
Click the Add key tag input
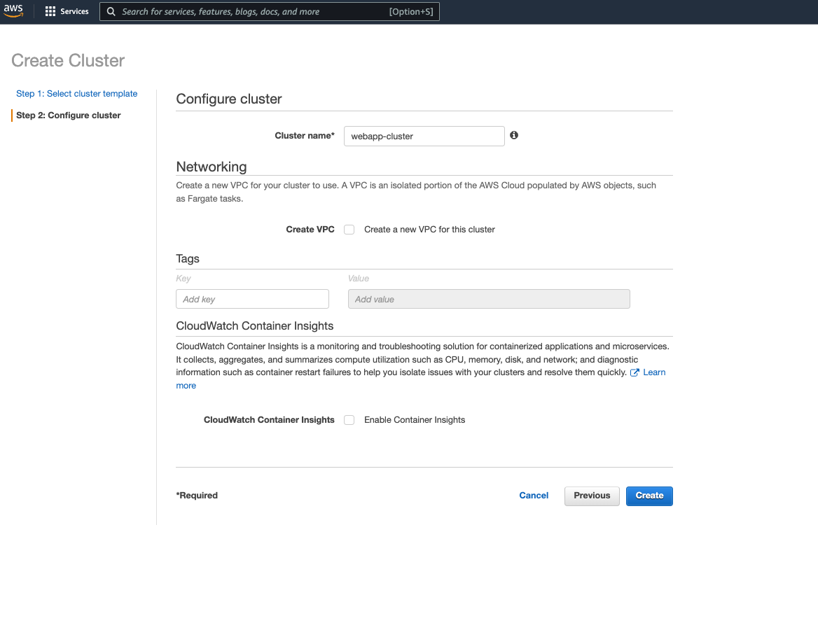click(x=252, y=299)
